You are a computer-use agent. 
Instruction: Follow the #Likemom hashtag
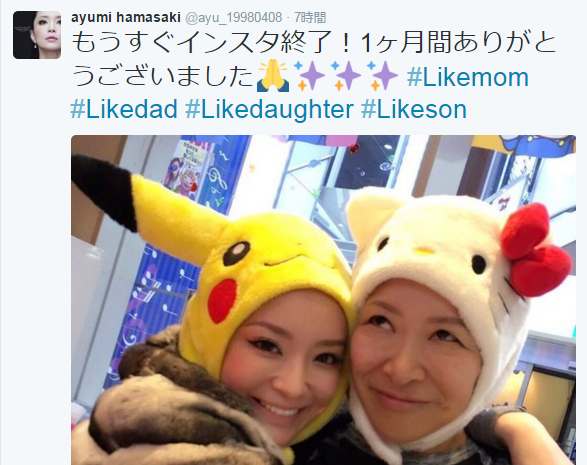coord(468,77)
